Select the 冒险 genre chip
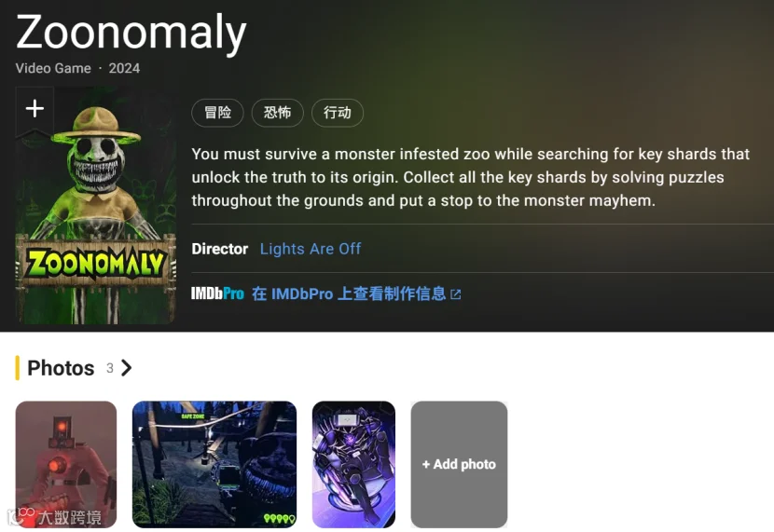The height and width of the screenshot is (532, 774). tap(217, 113)
